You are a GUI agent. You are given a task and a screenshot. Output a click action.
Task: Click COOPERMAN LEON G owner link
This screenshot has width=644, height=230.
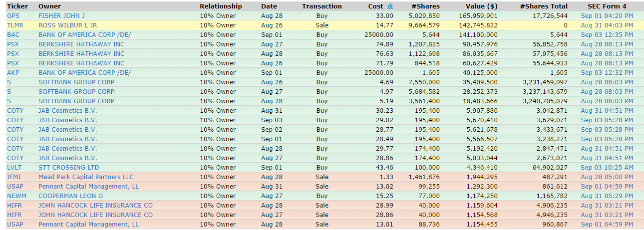point(70,196)
